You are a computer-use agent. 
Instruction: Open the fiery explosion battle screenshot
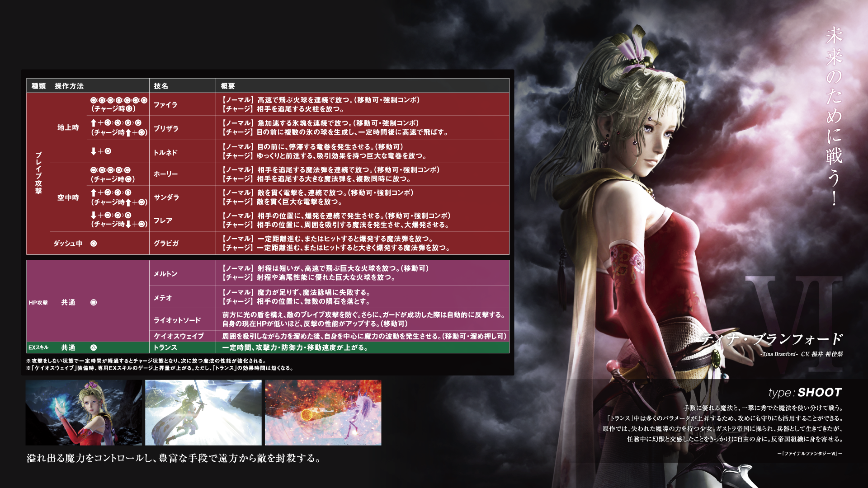point(323,413)
